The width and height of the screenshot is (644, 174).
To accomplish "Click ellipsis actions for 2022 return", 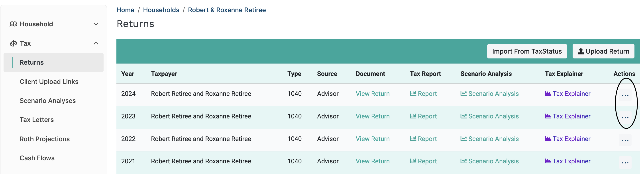I will coord(625,140).
